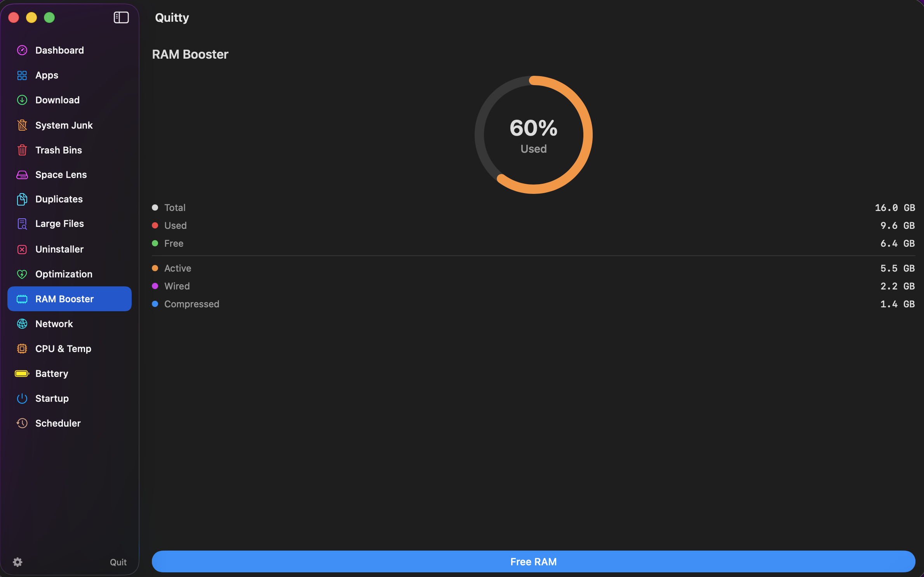Viewport: 924px width, 577px height.
Task: Open Scheduler via its clock icon
Action: (22, 423)
